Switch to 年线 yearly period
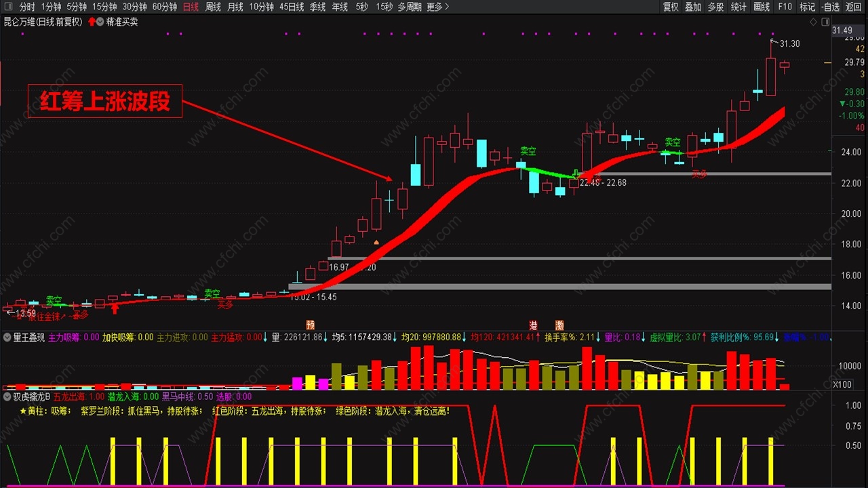 tap(340, 7)
